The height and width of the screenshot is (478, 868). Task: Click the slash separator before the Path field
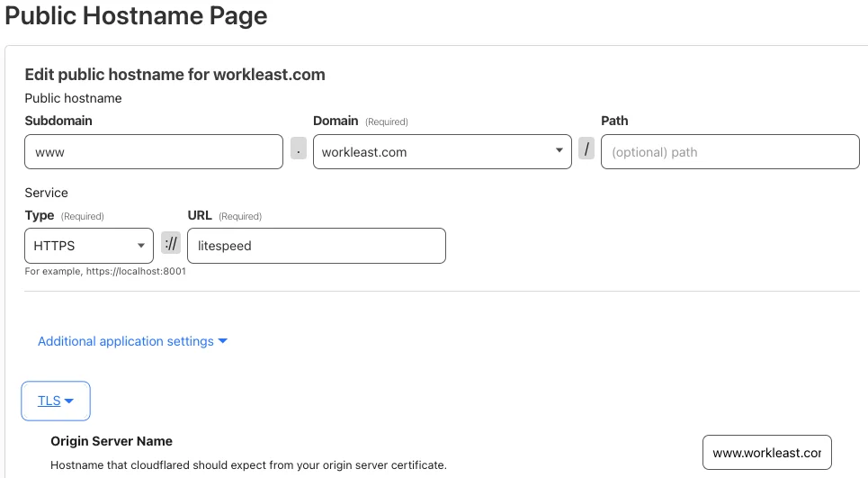pos(586,149)
